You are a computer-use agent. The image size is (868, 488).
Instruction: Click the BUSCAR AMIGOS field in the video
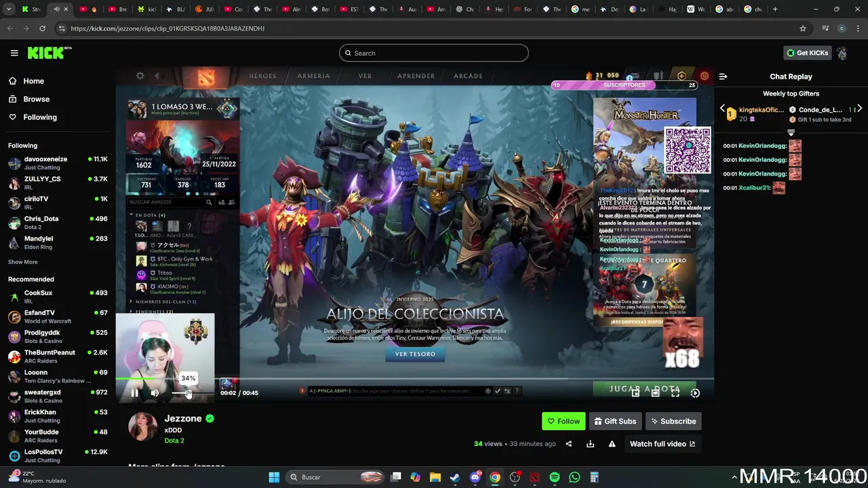pos(170,202)
